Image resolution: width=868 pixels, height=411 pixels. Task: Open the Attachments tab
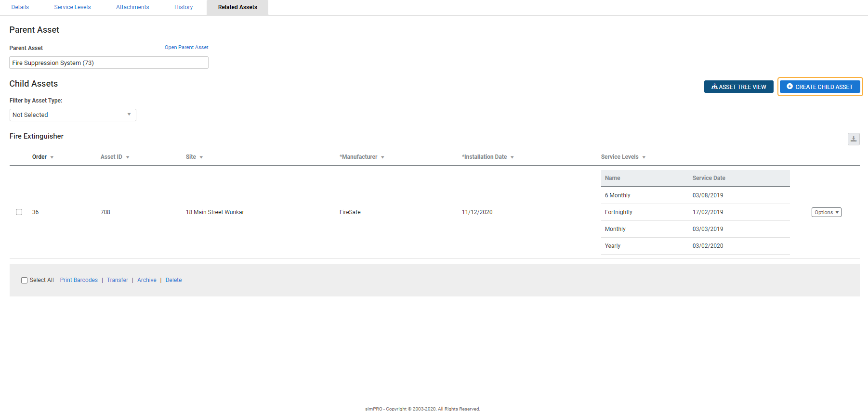tap(132, 7)
